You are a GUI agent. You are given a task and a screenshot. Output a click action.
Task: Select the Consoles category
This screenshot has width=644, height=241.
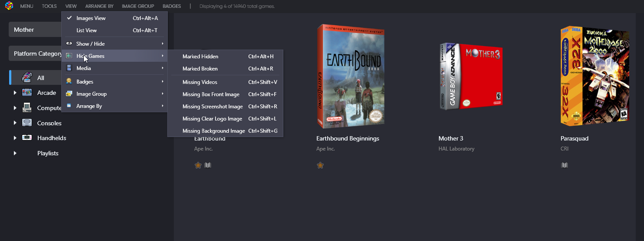click(49, 123)
